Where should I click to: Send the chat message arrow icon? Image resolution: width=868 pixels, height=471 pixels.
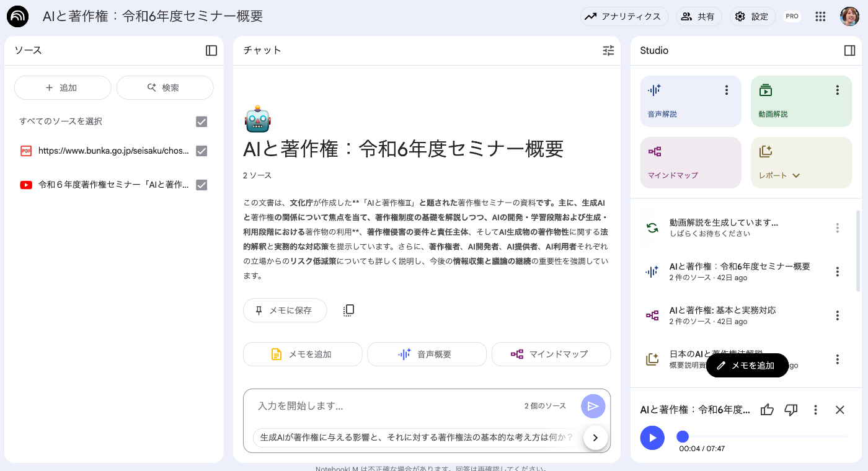593,406
